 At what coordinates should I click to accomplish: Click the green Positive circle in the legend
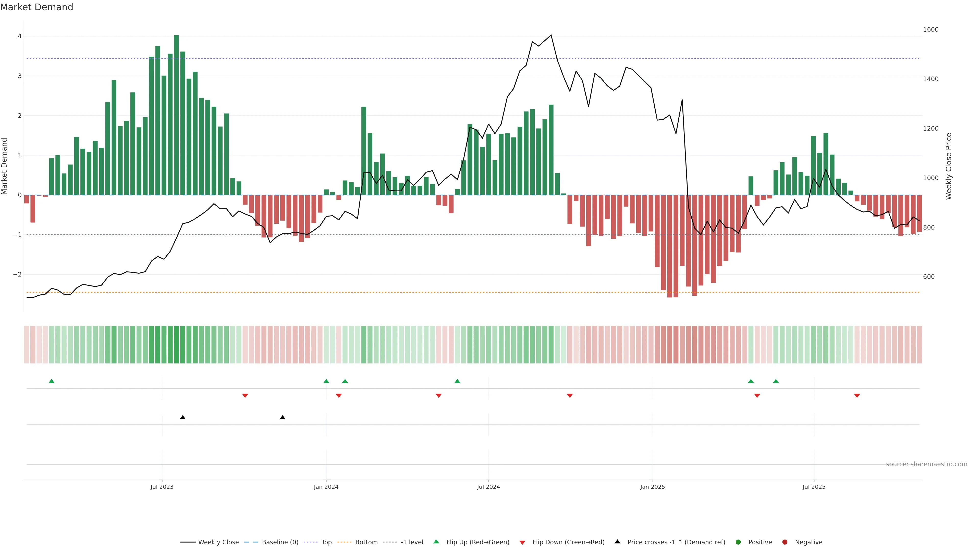[x=738, y=542]
